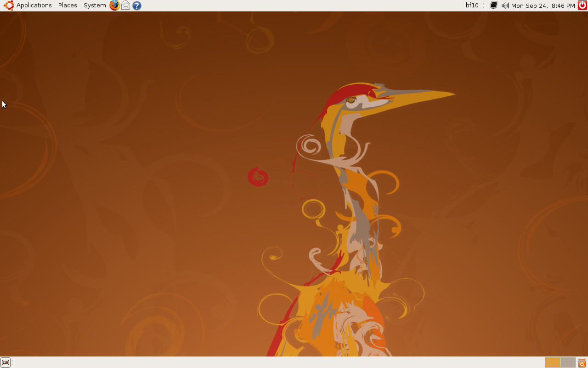Image resolution: width=588 pixels, height=368 pixels.
Task: Open the blue Help question mark icon
Action: [x=136, y=6]
